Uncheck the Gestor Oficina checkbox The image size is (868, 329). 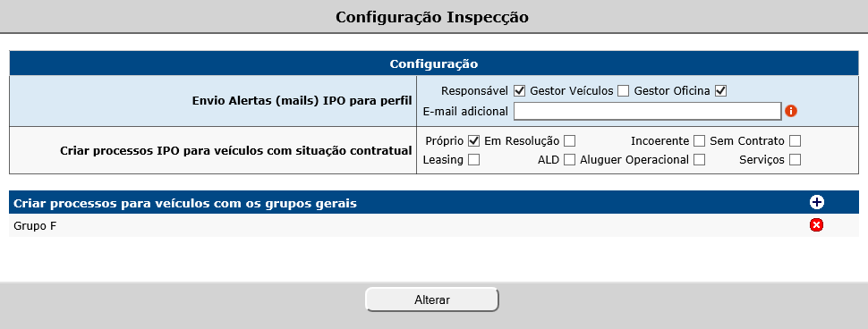coord(720,90)
